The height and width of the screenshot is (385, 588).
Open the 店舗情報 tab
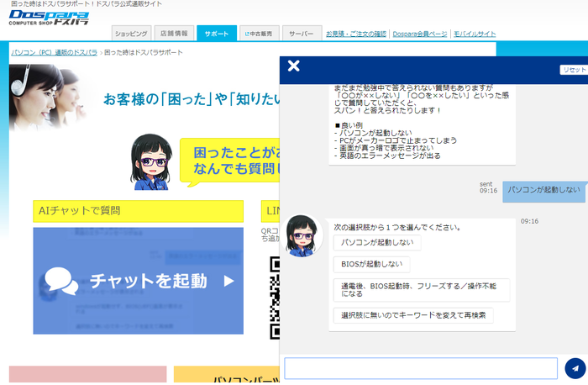[x=174, y=34]
